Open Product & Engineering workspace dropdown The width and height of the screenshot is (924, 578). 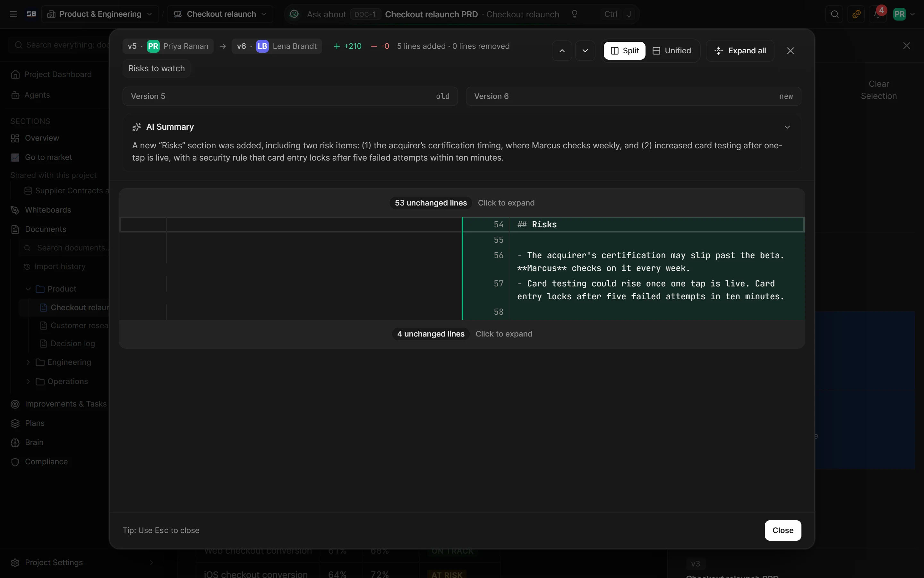pos(100,14)
